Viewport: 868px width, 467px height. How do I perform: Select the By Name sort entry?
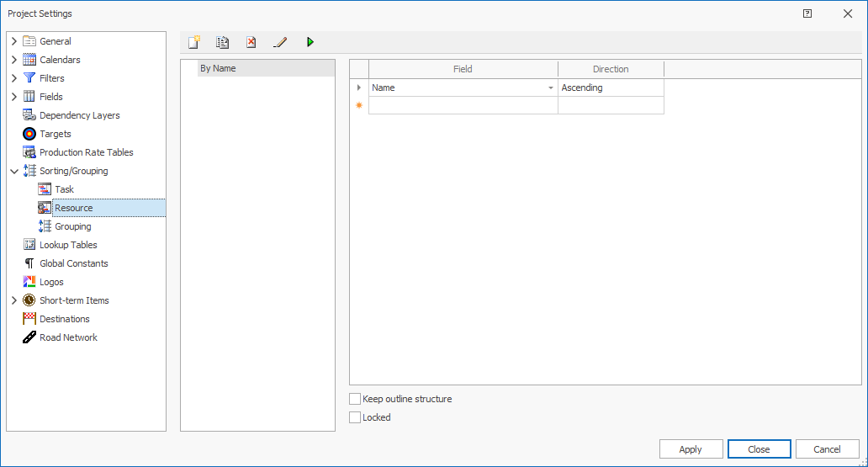[x=218, y=68]
